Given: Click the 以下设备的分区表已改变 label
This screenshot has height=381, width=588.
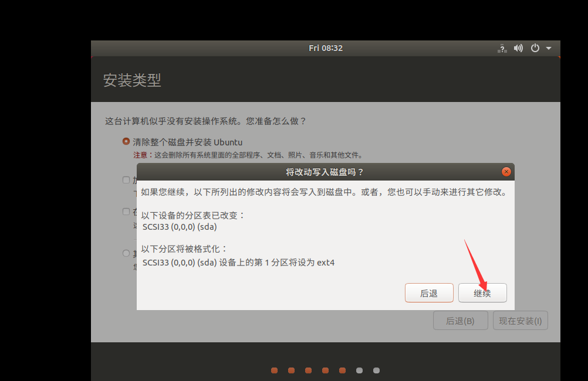Looking at the screenshot, I should click(192, 216).
